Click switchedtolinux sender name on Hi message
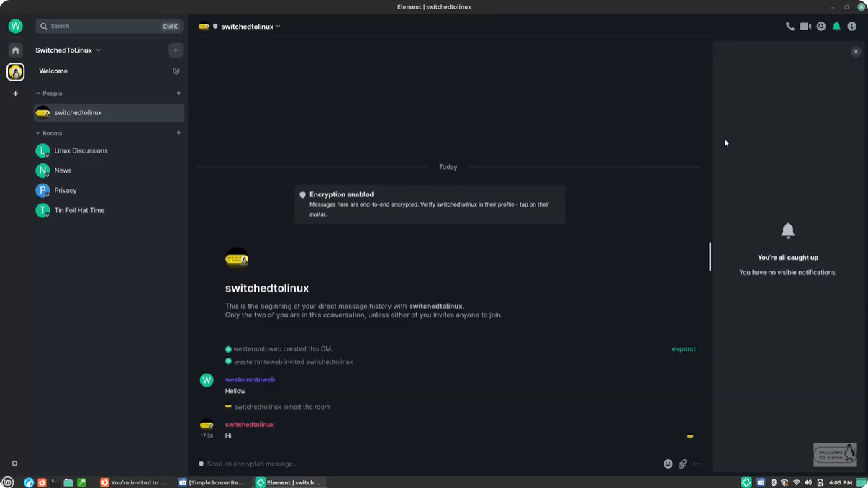The width and height of the screenshot is (868, 488). coord(250,425)
